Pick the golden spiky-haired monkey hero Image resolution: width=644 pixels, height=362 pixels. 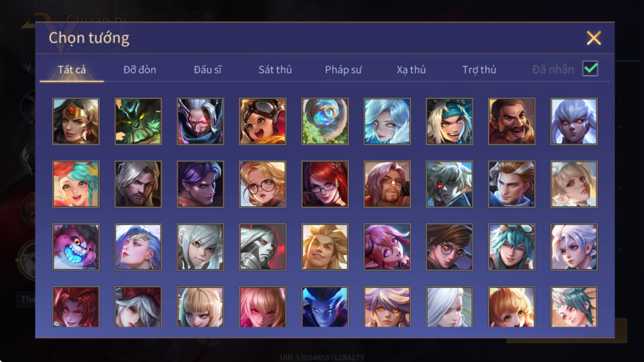(x=325, y=247)
